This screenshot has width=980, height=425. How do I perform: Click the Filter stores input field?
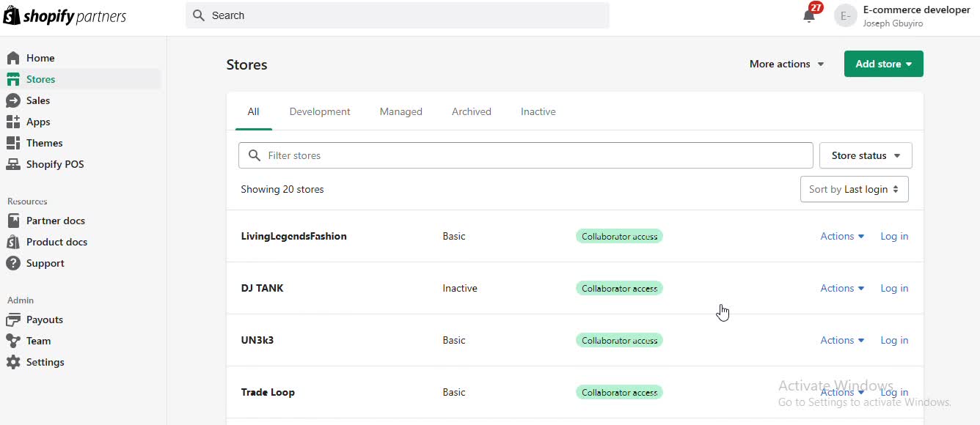(525, 155)
